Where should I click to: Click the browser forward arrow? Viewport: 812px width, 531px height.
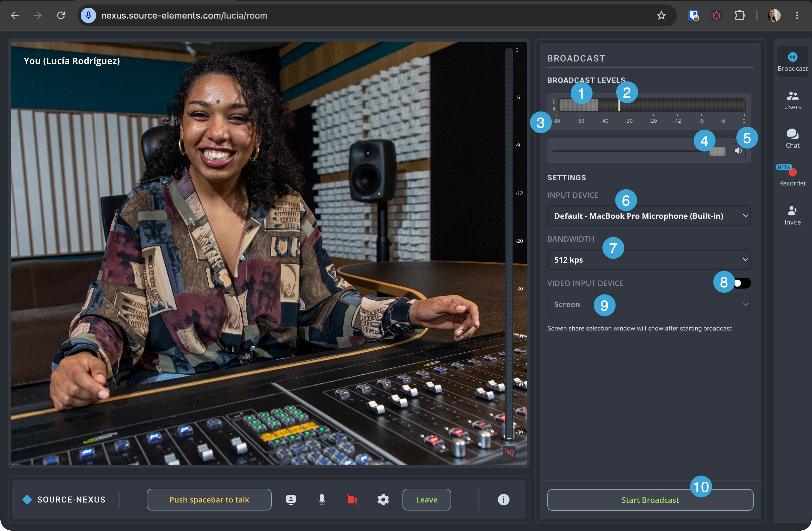[38, 15]
